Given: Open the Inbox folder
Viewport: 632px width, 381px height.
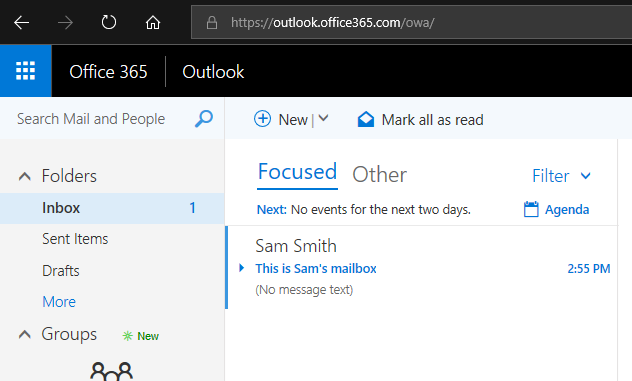Looking at the screenshot, I should tap(112, 208).
